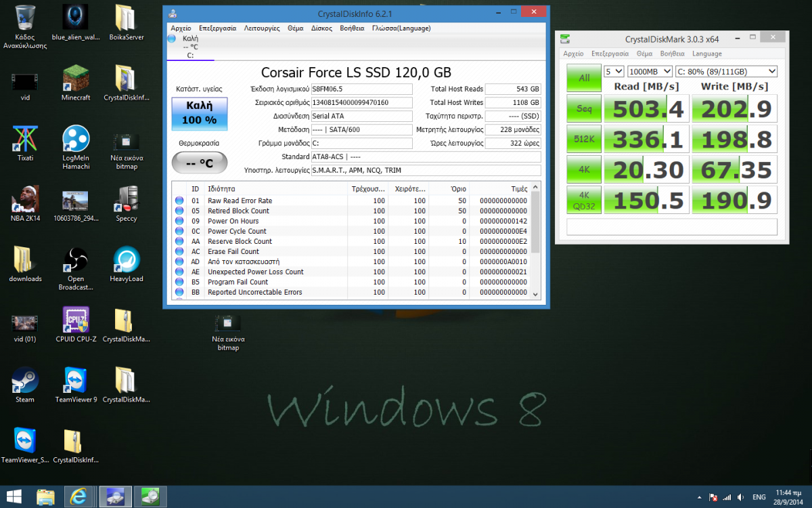Click the -- °C temperature button

pos(200,163)
